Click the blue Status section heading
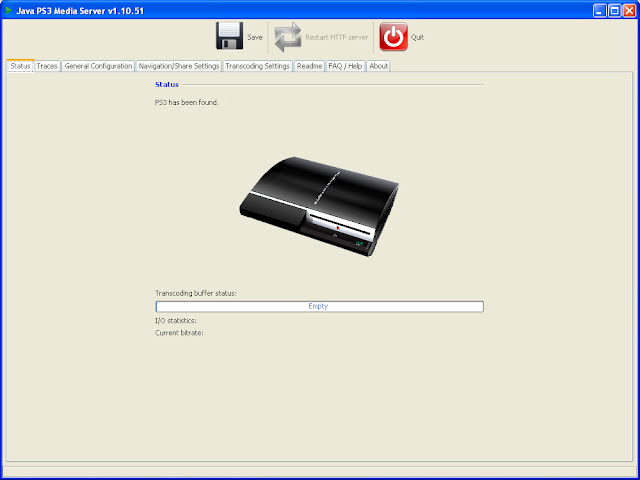Viewport: 640px width, 480px height. tap(167, 84)
